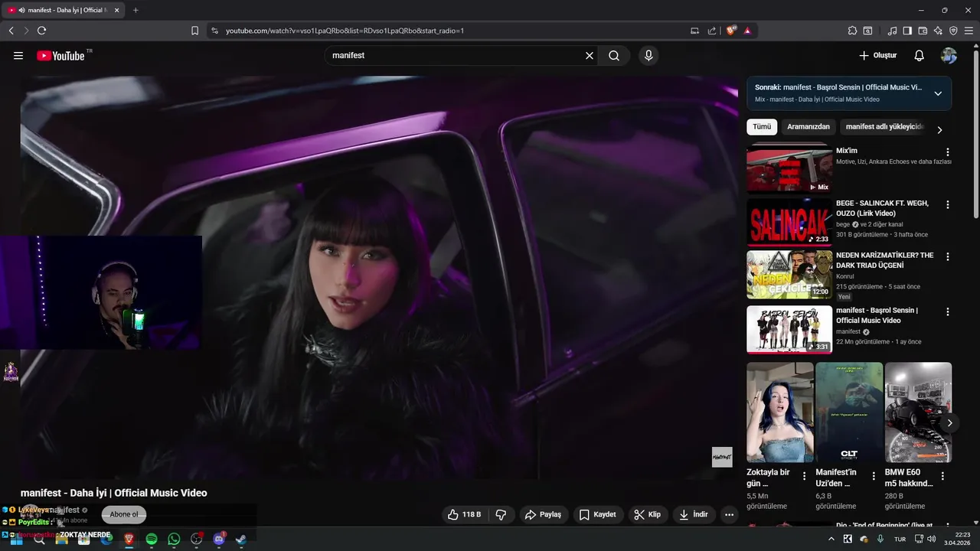Screen dimensions: 980x551
Task: Open browser extensions puzzle icon
Action: (x=852, y=31)
